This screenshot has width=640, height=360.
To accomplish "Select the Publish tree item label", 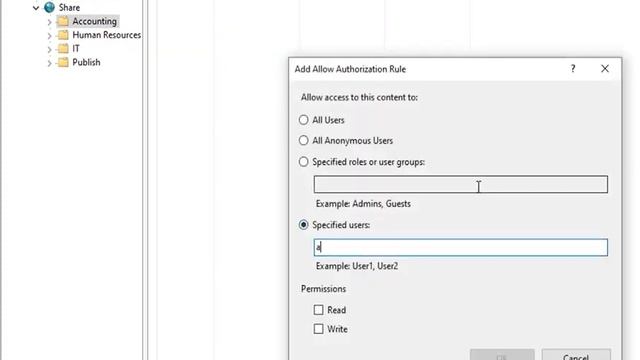I will [86, 62].
